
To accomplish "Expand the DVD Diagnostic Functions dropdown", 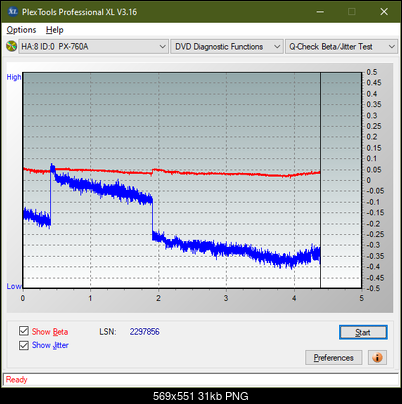I will [227, 47].
